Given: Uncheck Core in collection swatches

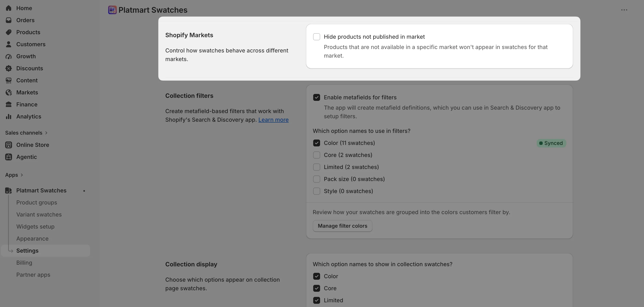Looking at the screenshot, I should pos(316,288).
